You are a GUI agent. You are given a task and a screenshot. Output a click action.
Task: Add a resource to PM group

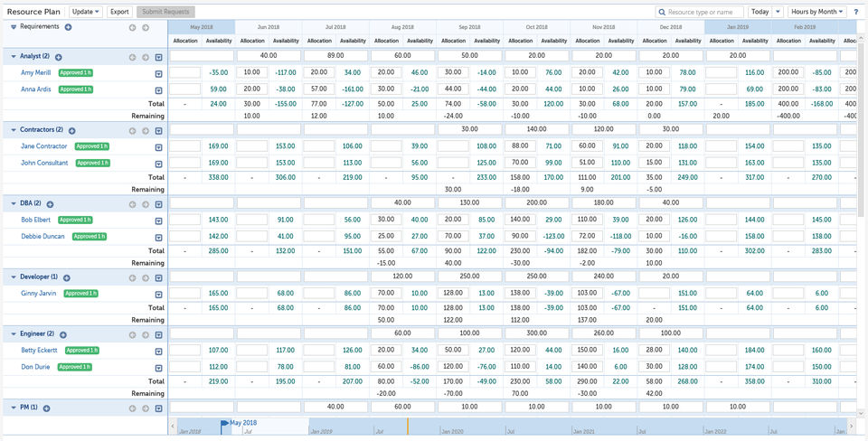(x=46, y=408)
